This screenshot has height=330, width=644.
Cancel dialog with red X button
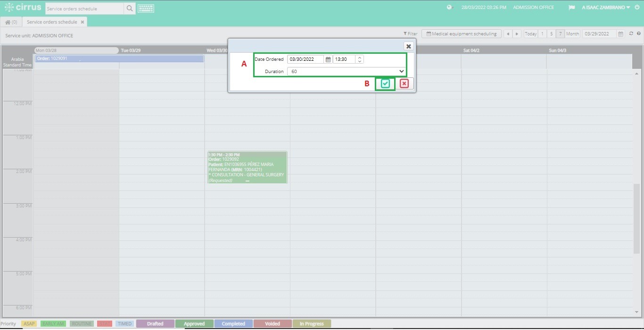[404, 83]
